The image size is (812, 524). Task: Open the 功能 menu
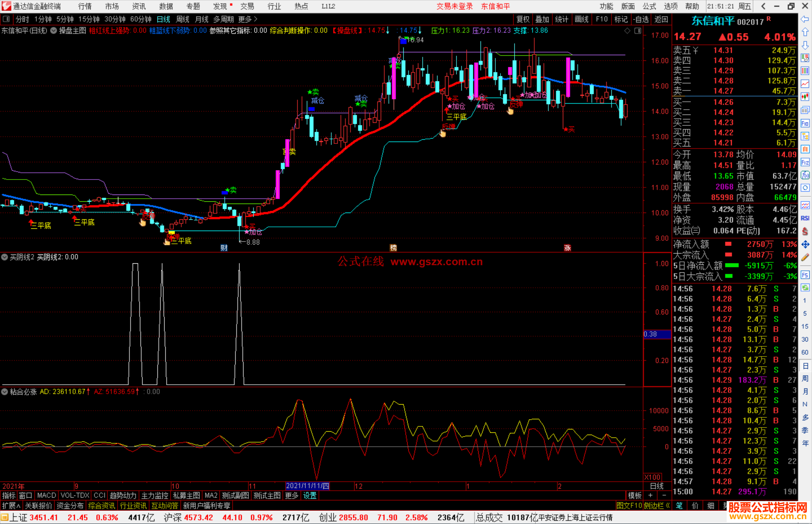pos(606,6)
